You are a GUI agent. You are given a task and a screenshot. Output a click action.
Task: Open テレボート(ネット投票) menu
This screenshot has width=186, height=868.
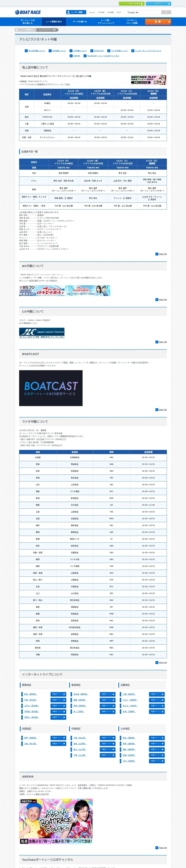click(x=132, y=22)
